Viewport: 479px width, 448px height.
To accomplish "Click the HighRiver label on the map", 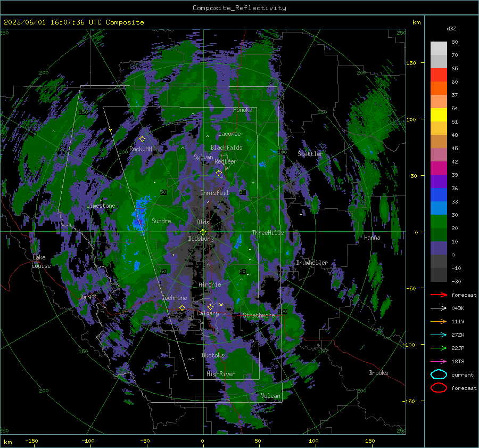I will coord(221,374).
